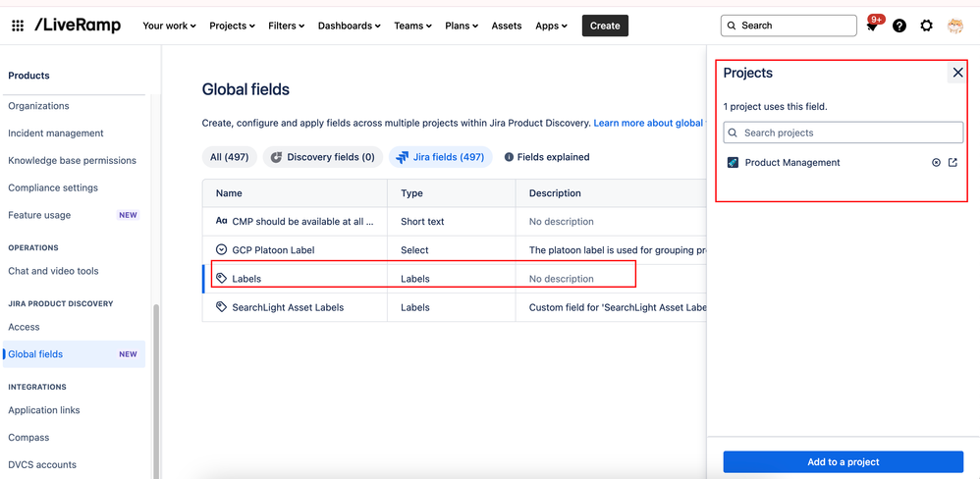Click the Products sidebar heading

[28, 76]
